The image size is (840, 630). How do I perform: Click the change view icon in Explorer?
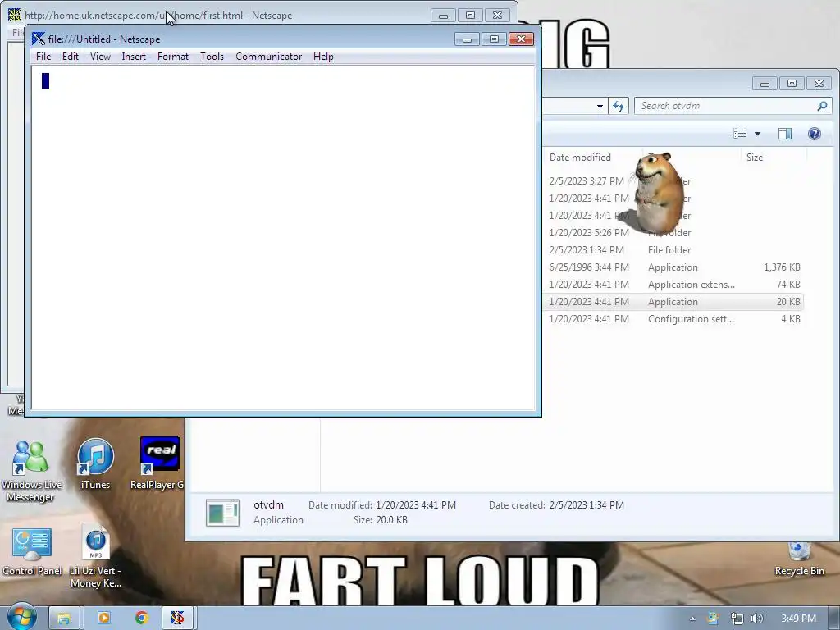tap(739, 134)
